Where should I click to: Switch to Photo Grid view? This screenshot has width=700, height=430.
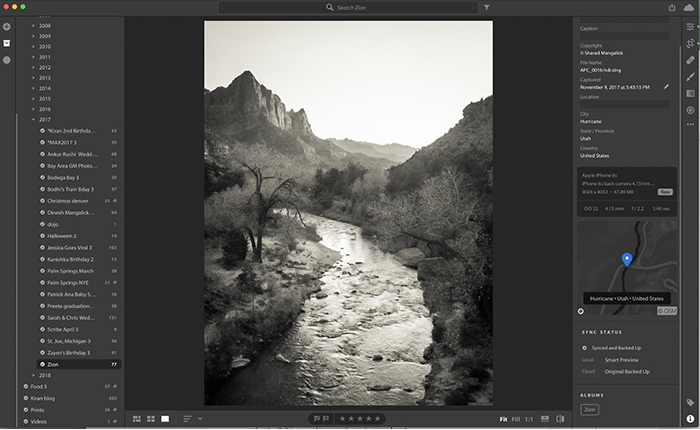(x=137, y=419)
